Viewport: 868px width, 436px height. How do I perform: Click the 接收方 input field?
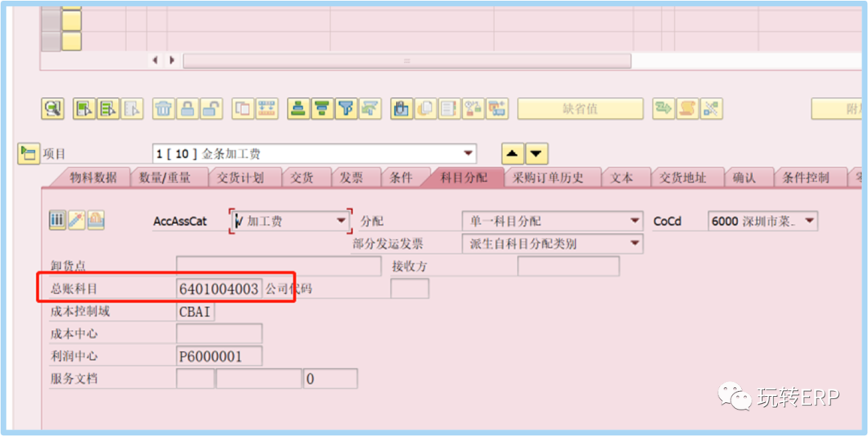(568, 267)
